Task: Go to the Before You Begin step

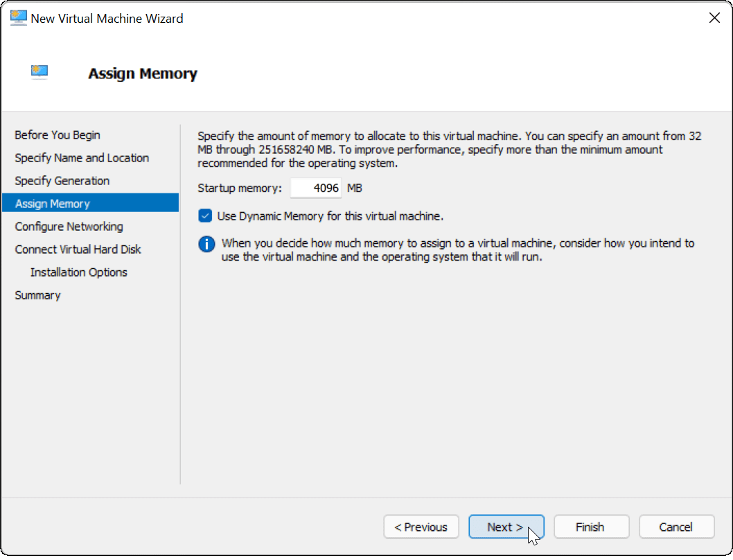Action: coord(58,135)
